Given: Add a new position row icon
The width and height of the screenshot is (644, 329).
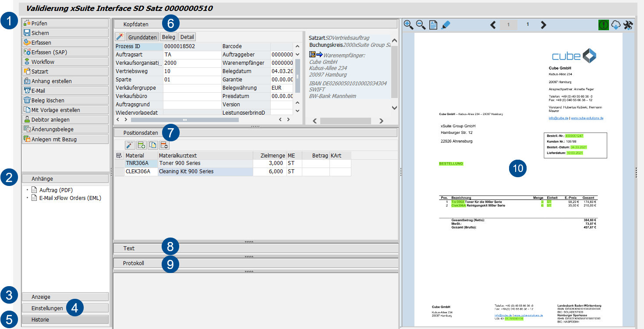Looking at the screenshot, I should tap(142, 145).
